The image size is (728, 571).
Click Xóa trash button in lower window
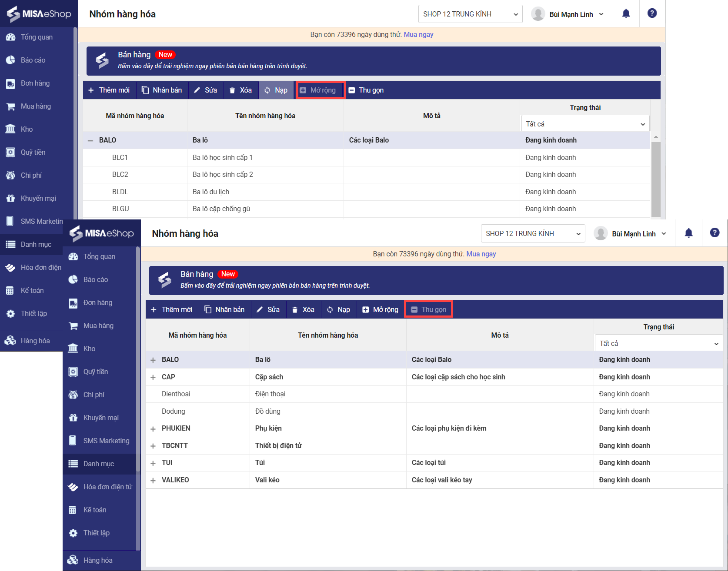tap(304, 309)
